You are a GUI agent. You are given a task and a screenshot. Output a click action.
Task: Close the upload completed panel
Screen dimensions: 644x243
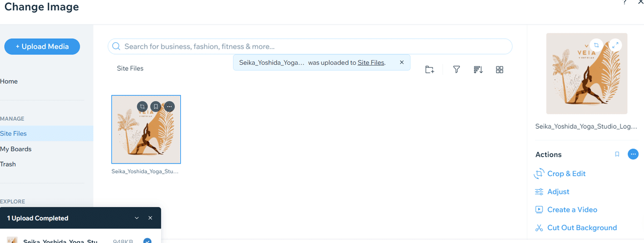[x=150, y=218]
